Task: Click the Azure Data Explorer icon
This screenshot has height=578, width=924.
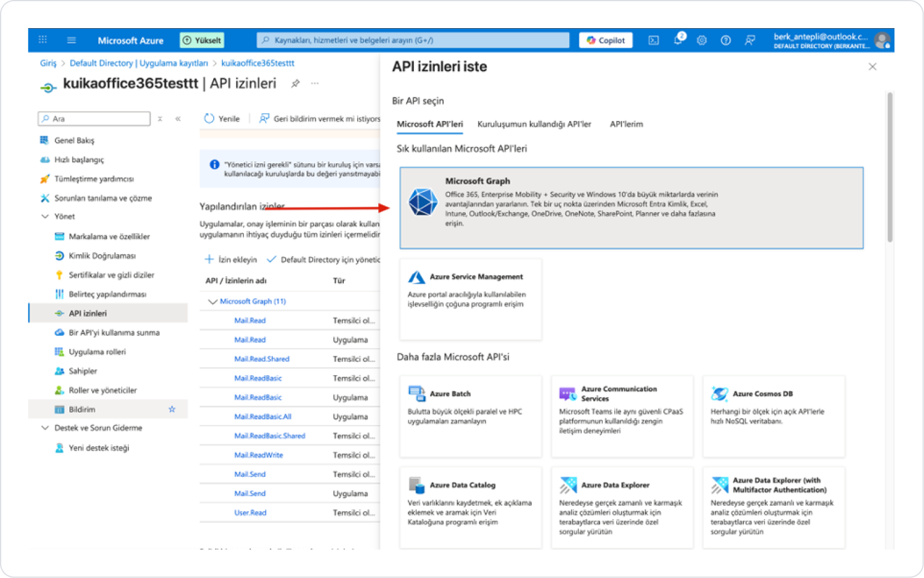Action: (x=567, y=485)
